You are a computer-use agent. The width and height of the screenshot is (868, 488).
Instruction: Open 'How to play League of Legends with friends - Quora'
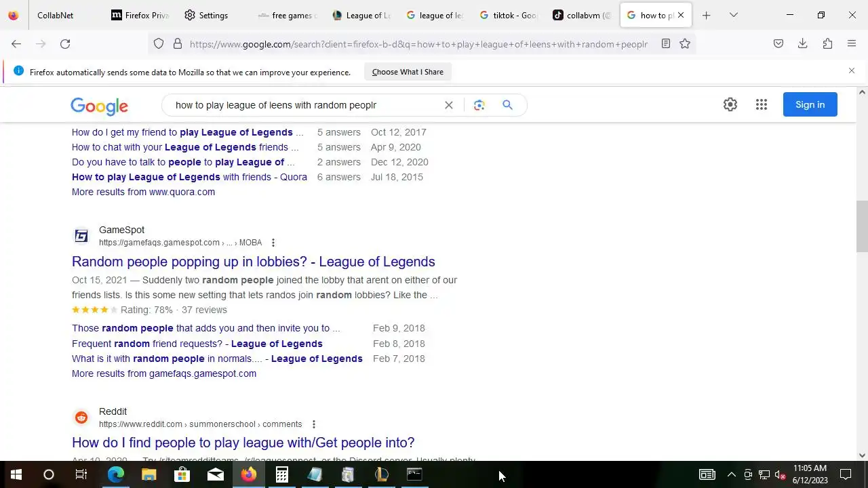pos(189,177)
